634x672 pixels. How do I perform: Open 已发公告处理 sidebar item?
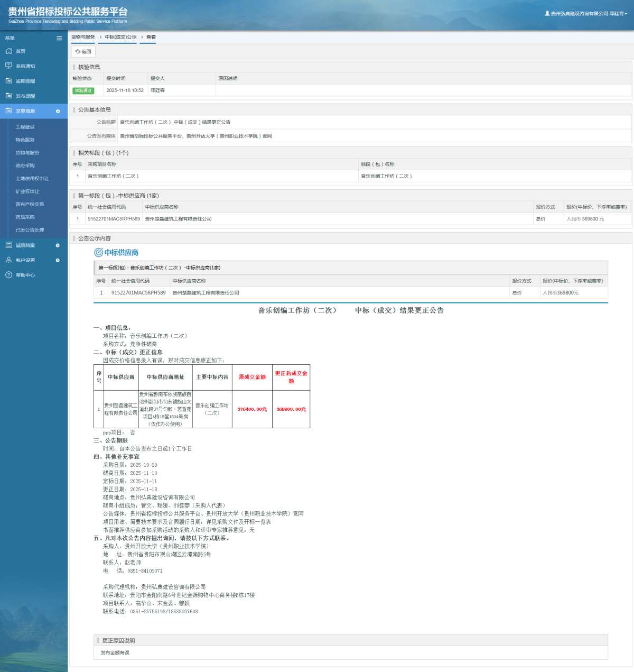click(x=30, y=230)
